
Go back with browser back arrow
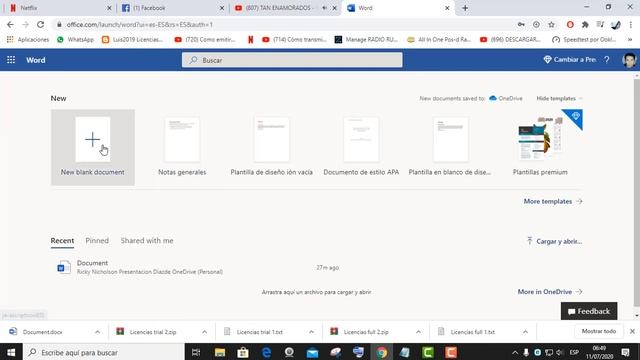coord(10,24)
